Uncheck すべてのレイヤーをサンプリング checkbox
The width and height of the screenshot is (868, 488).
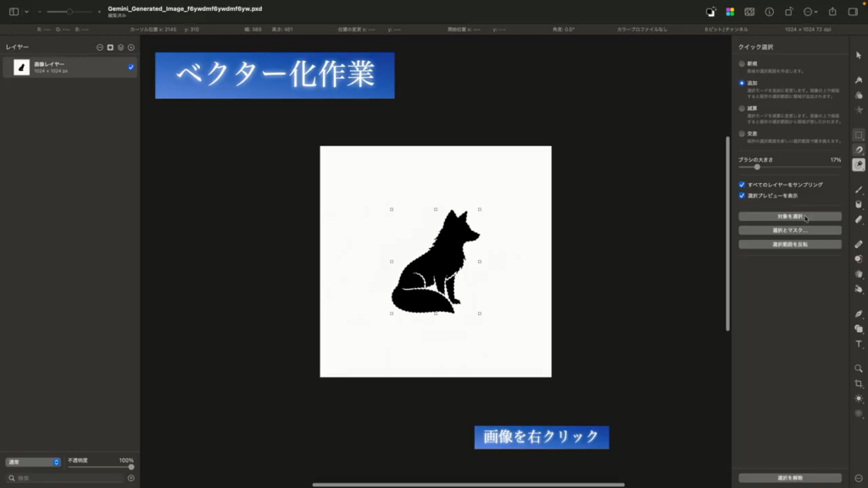tap(743, 184)
